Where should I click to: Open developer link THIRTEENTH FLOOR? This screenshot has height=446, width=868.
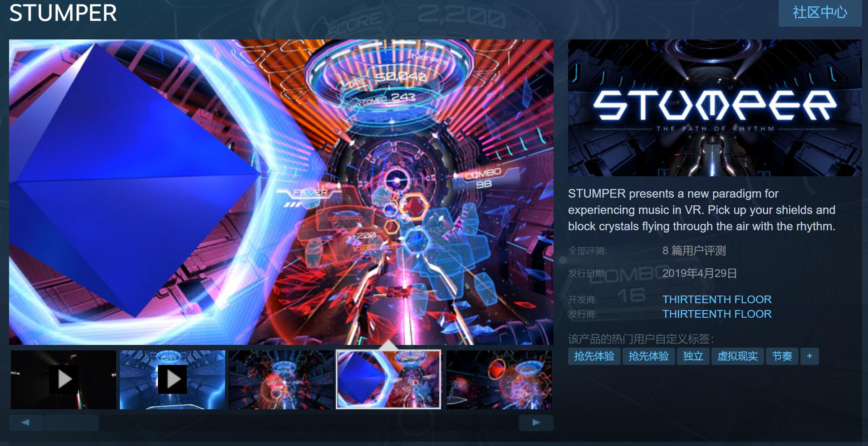tap(717, 300)
